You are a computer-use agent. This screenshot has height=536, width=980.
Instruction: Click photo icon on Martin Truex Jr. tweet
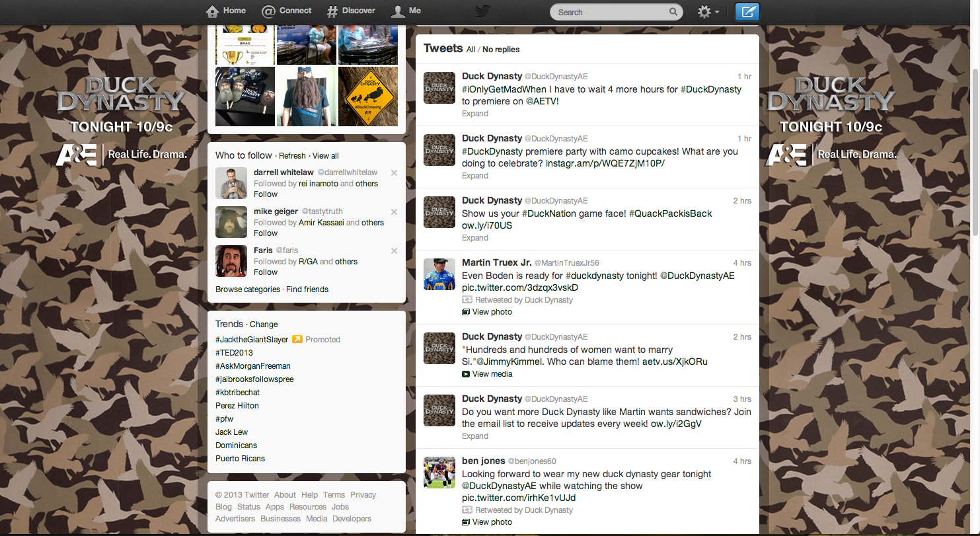click(466, 312)
